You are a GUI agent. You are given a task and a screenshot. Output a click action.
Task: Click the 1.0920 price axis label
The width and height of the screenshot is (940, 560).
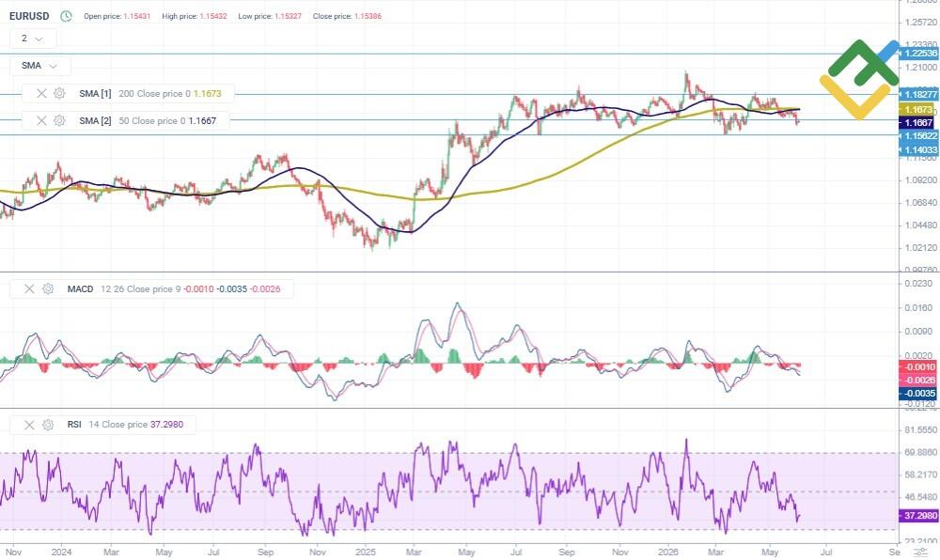point(921,179)
